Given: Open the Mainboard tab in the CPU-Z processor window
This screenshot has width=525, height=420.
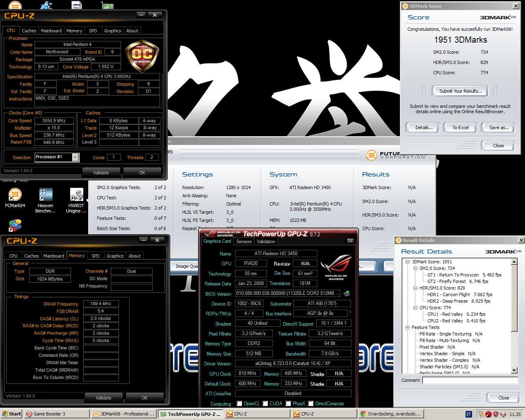Looking at the screenshot, I should pyautogui.click(x=51, y=31).
